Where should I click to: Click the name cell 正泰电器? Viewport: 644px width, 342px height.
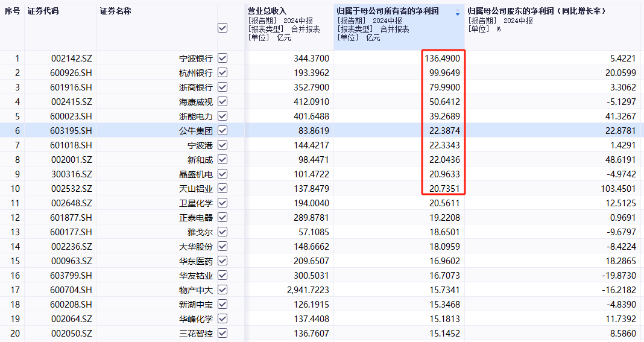pyautogui.click(x=196, y=218)
